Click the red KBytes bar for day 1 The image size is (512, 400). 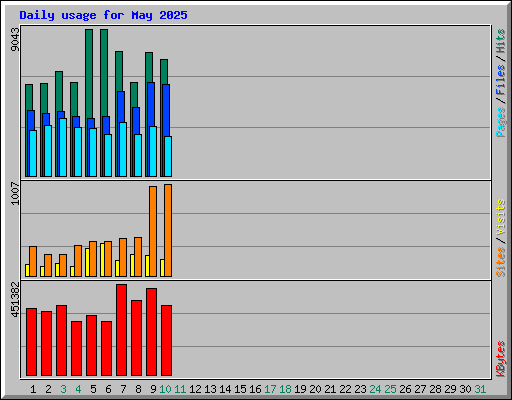point(31,342)
